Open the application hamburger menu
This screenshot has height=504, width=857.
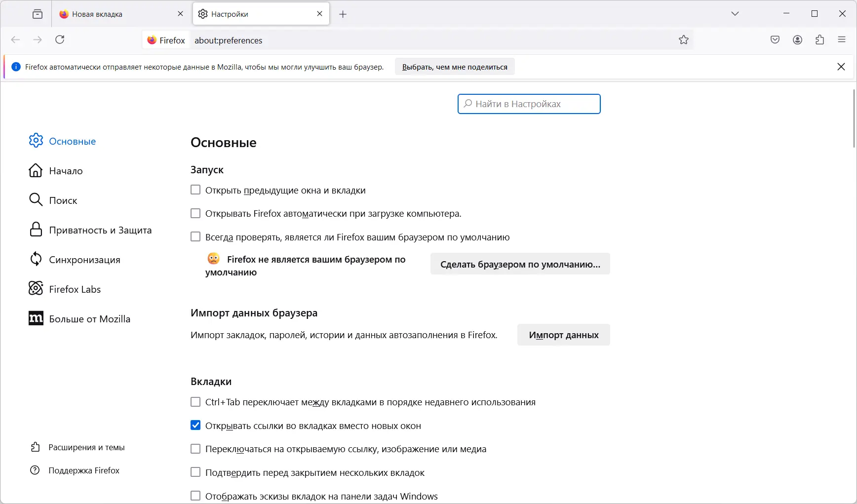(x=842, y=40)
